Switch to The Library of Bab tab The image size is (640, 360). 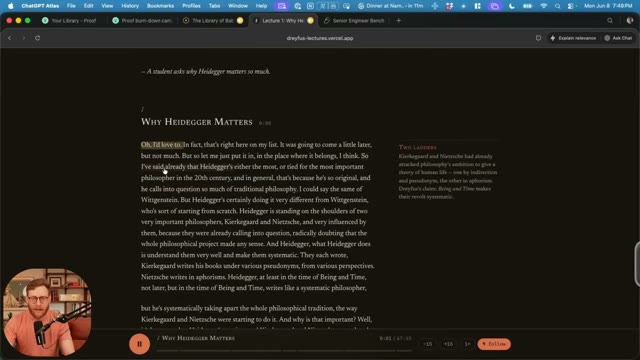212,20
